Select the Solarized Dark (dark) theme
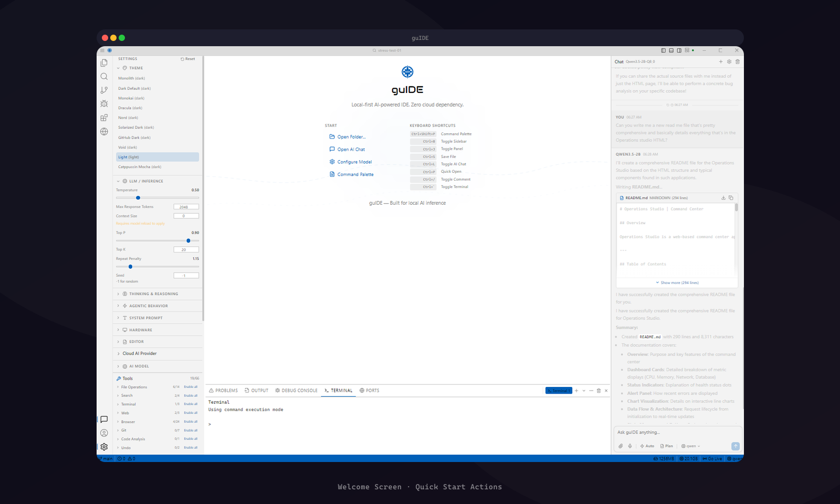The height and width of the screenshot is (504, 840). (157, 128)
